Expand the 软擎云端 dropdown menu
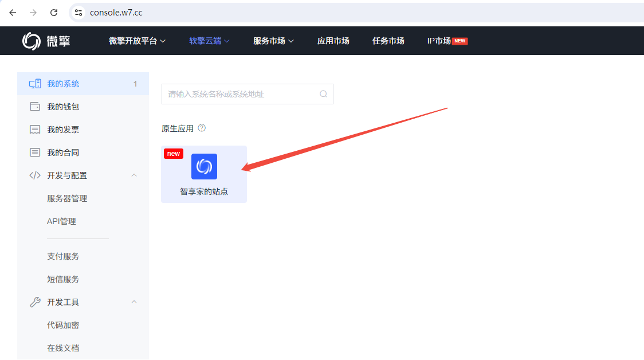The width and height of the screenshot is (644, 360). [x=210, y=41]
